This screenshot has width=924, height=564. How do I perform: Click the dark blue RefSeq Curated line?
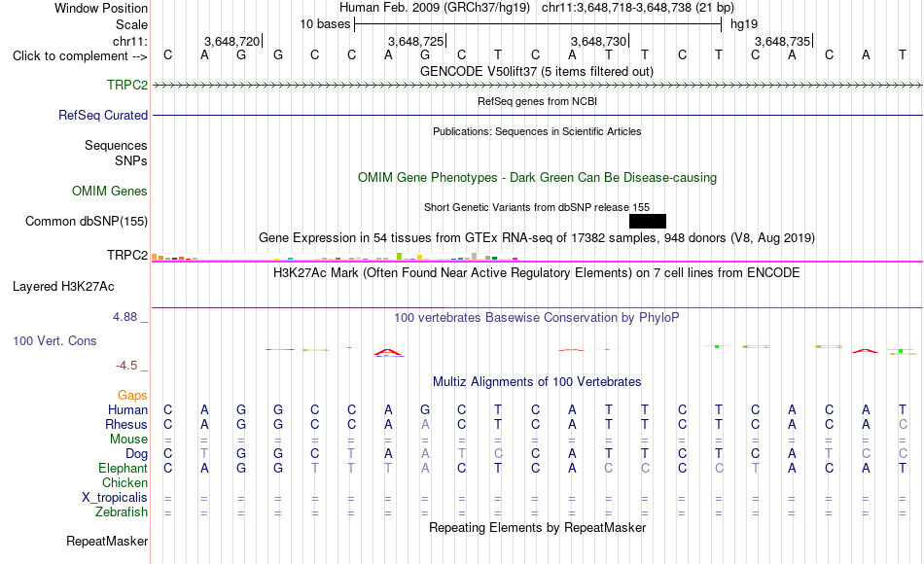click(x=537, y=115)
